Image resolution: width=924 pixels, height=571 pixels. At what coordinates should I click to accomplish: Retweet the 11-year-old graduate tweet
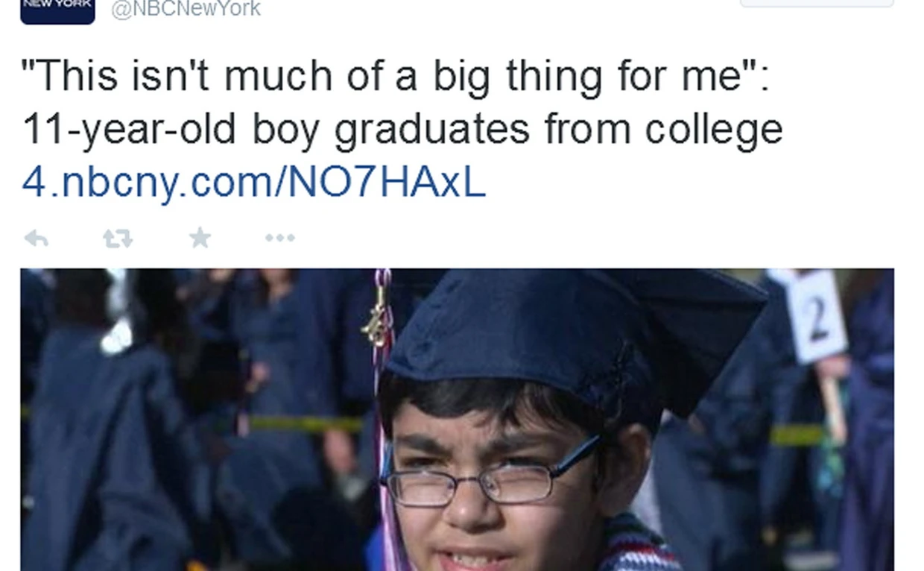[x=117, y=239]
